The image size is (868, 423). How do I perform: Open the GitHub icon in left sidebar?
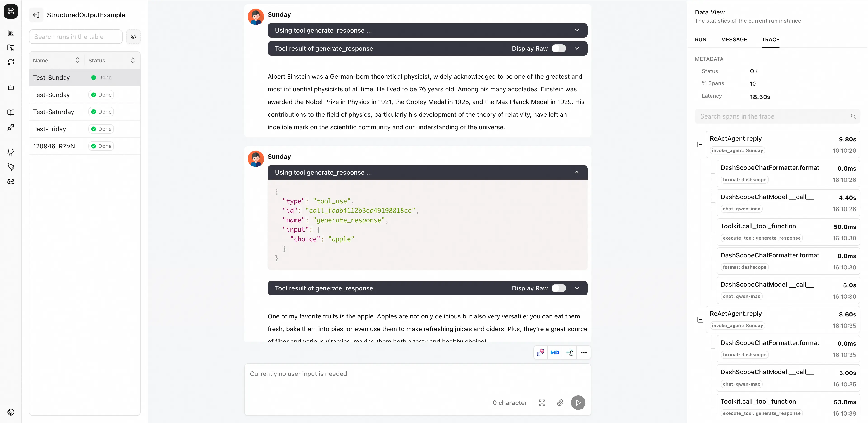click(11, 152)
